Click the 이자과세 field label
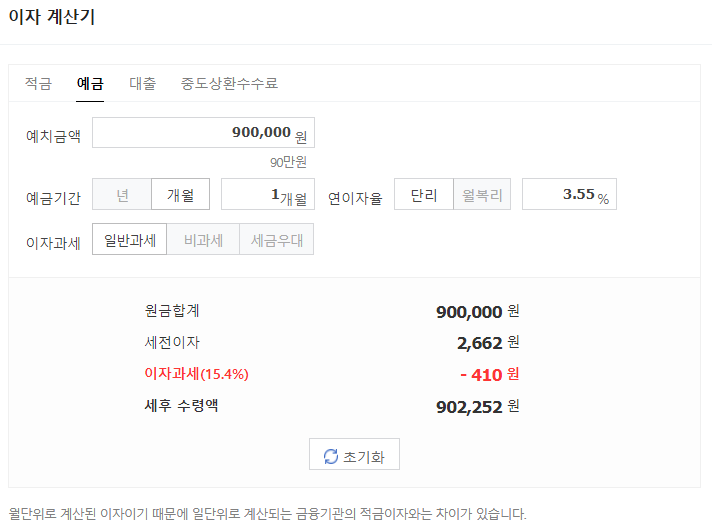Screen dimensions: 712x526 point(53,243)
